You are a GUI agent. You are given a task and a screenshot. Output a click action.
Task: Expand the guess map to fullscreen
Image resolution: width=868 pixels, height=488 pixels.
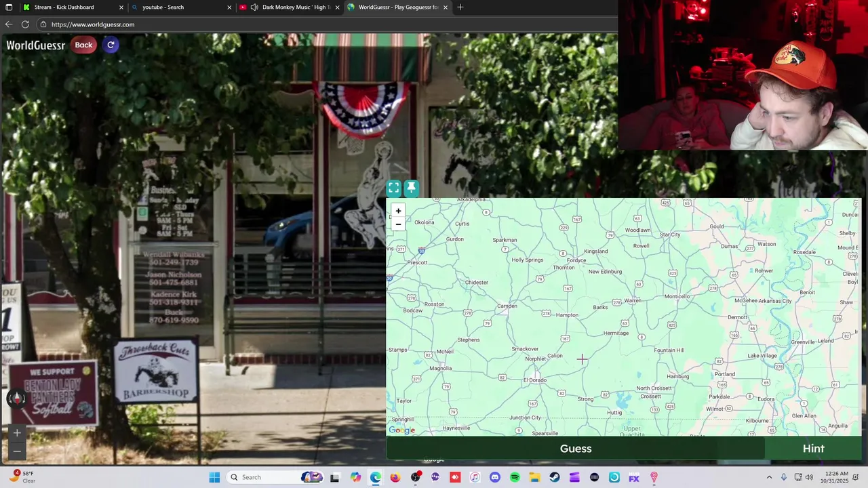click(394, 188)
